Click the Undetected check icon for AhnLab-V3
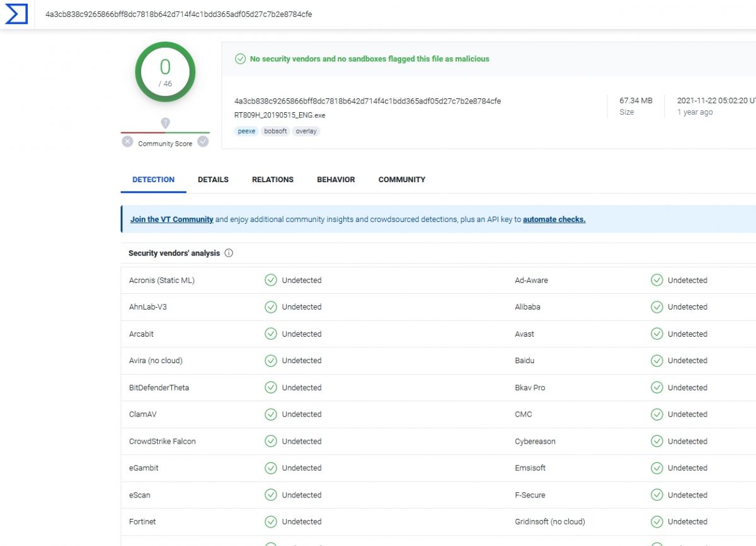This screenshot has height=546, width=756. (x=271, y=307)
